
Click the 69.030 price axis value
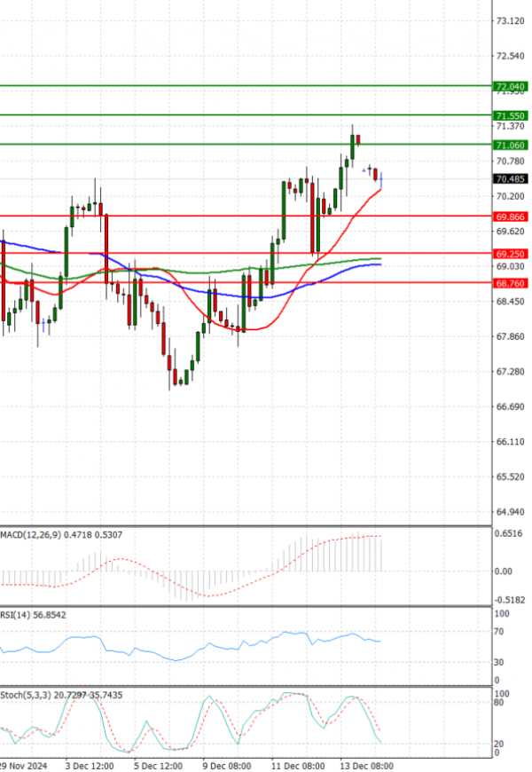(x=511, y=266)
